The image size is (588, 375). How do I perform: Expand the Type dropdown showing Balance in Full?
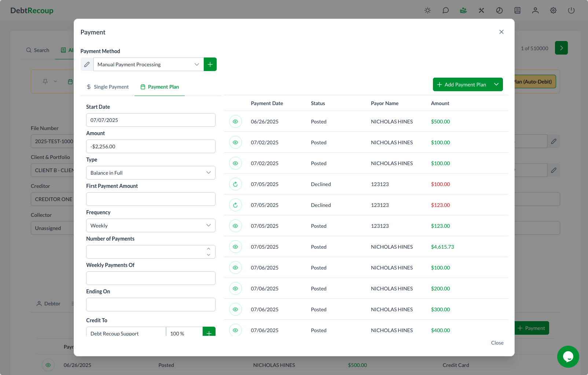click(x=151, y=173)
